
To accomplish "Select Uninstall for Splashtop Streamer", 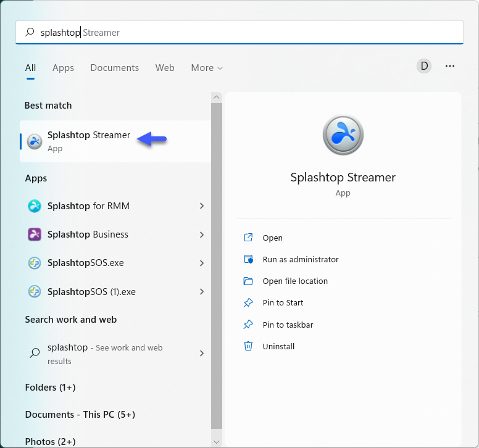I will click(x=278, y=347).
